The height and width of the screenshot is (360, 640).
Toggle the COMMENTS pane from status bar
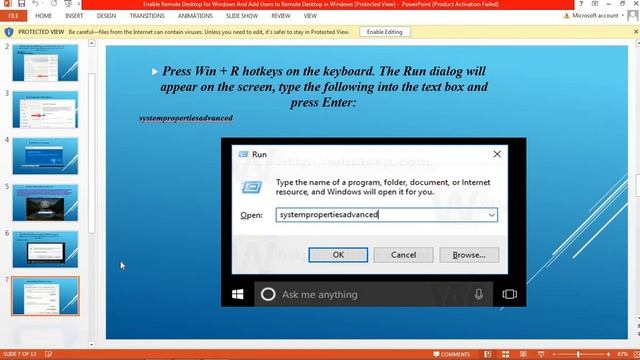click(x=451, y=354)
